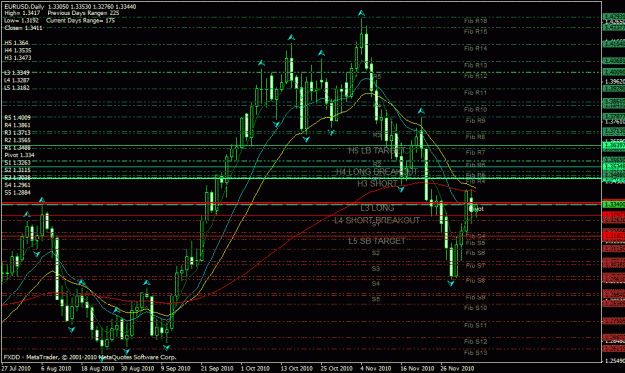Click 'Previous Days Range= 225' text
Image resolution: width=625 pixels, height=373 pixels.
point(83,13)
